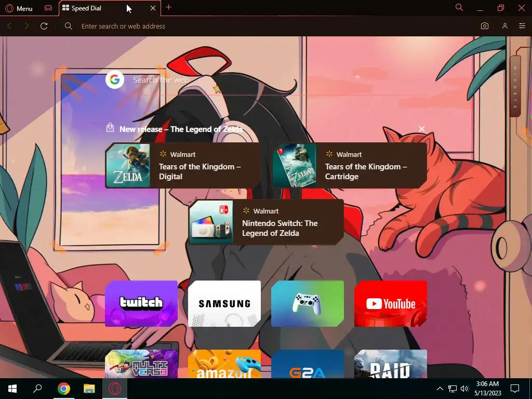Open the Amazon speed dial tile

tap(224, 364)
